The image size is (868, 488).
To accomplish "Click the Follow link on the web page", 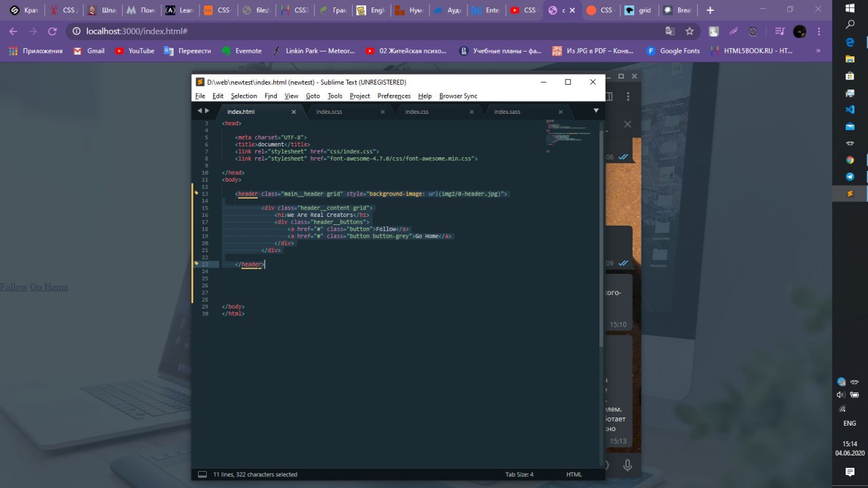I will (14, 287).
